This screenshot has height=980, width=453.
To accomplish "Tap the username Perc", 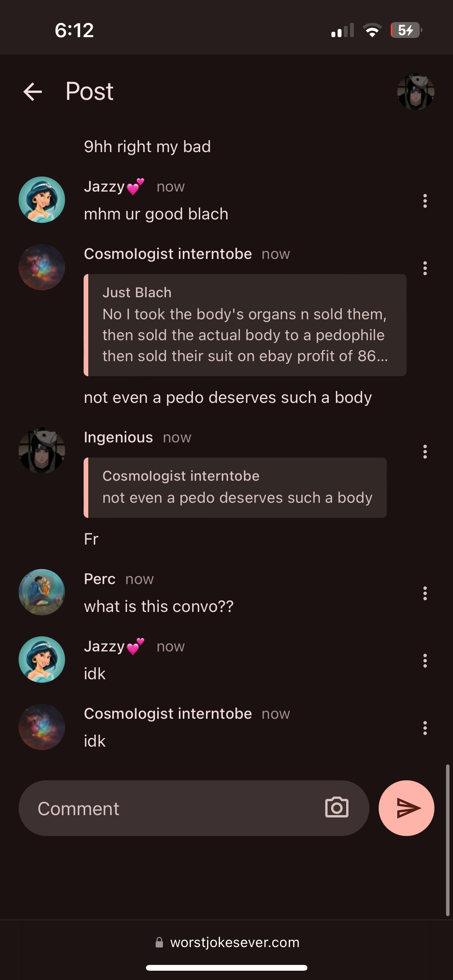I will point(100,579).
